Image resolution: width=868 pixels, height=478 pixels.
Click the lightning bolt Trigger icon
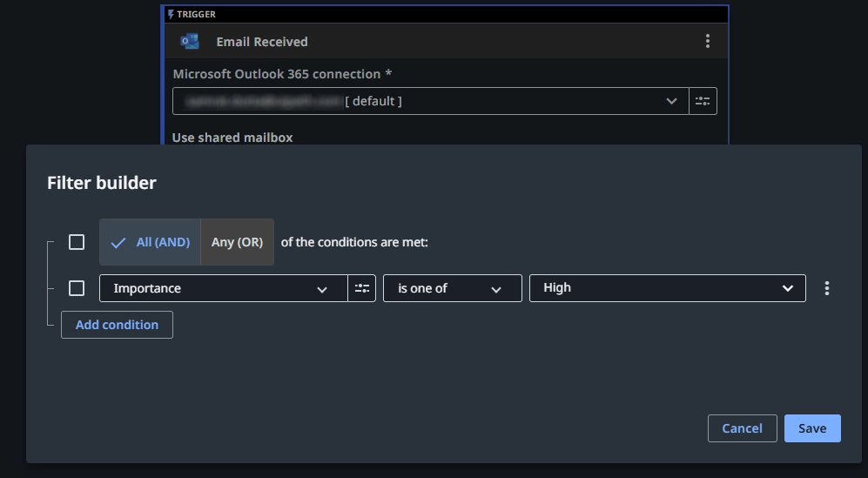tap(171, 14)
